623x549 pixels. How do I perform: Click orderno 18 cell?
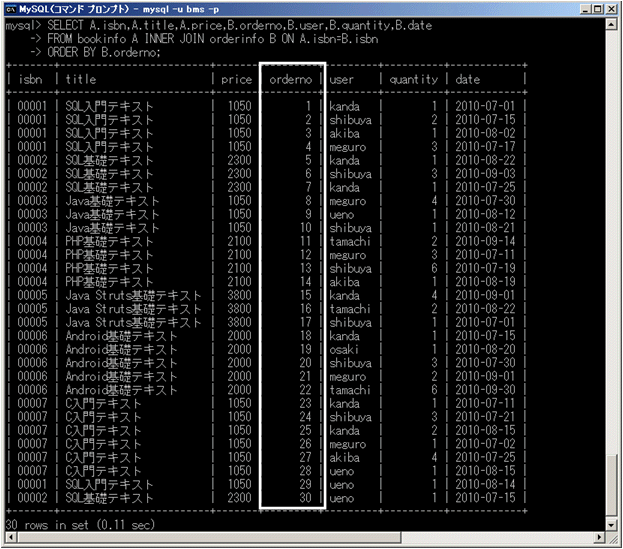pyautogui.click(x=306, y=336)
